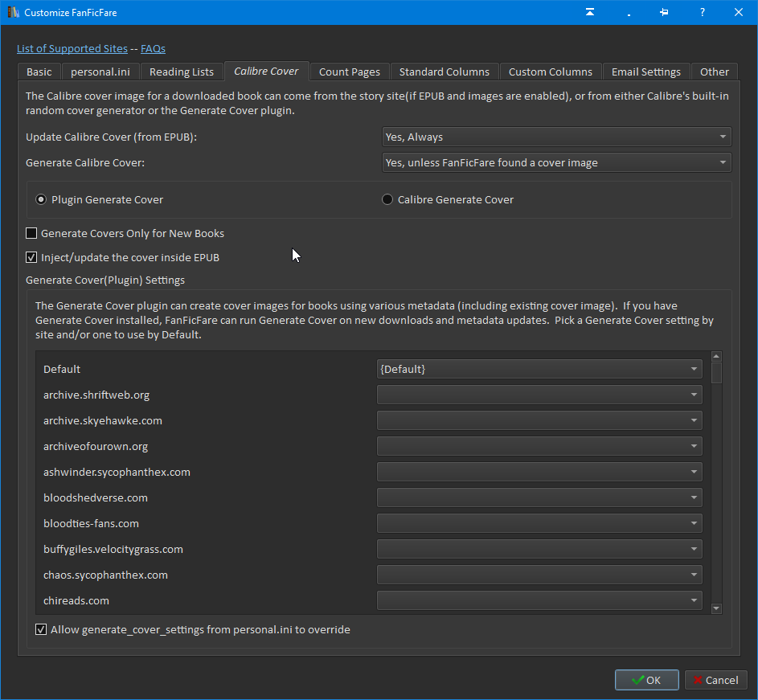Switch to the personal.ini tab
The width and height of the screenshot is (758, 700).
(x=100, y=72)
